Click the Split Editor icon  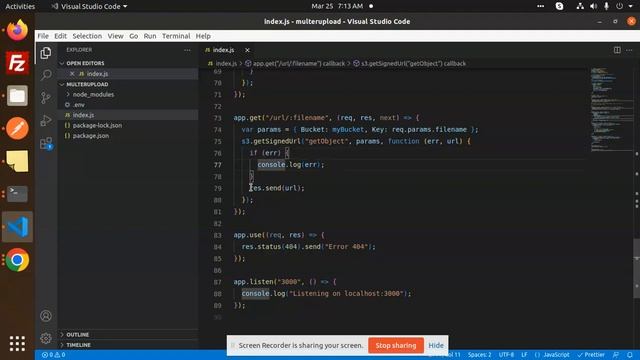click(x=617, y=50)
